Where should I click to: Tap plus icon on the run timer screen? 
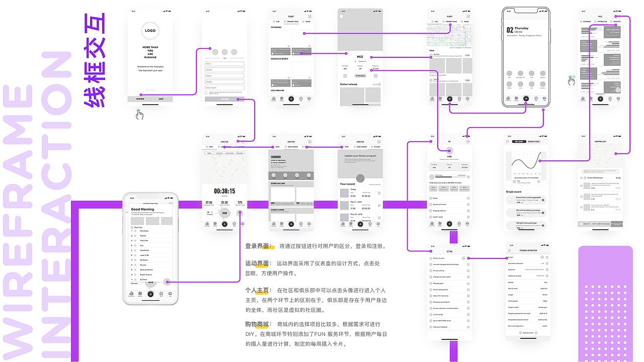(x=225, y=224)
